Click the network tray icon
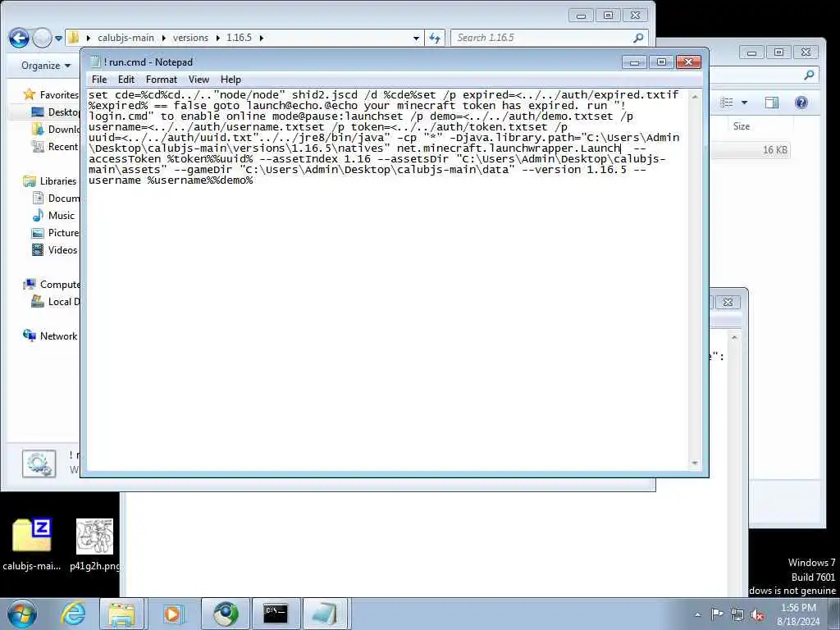Image resolution: width=840 pixels, height=630 pixels. (737, 614)
